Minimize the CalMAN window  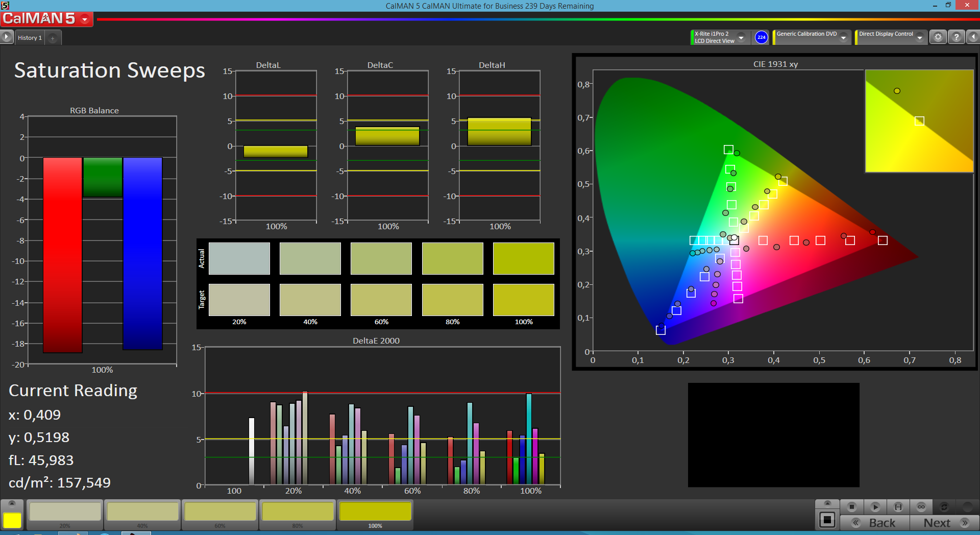click(x=935, y=6)
